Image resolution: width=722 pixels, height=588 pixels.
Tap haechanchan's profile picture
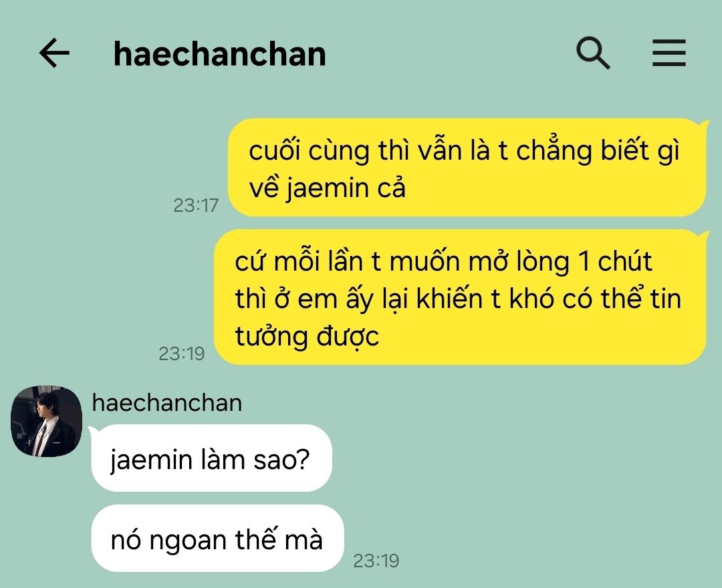coord(47,421)
